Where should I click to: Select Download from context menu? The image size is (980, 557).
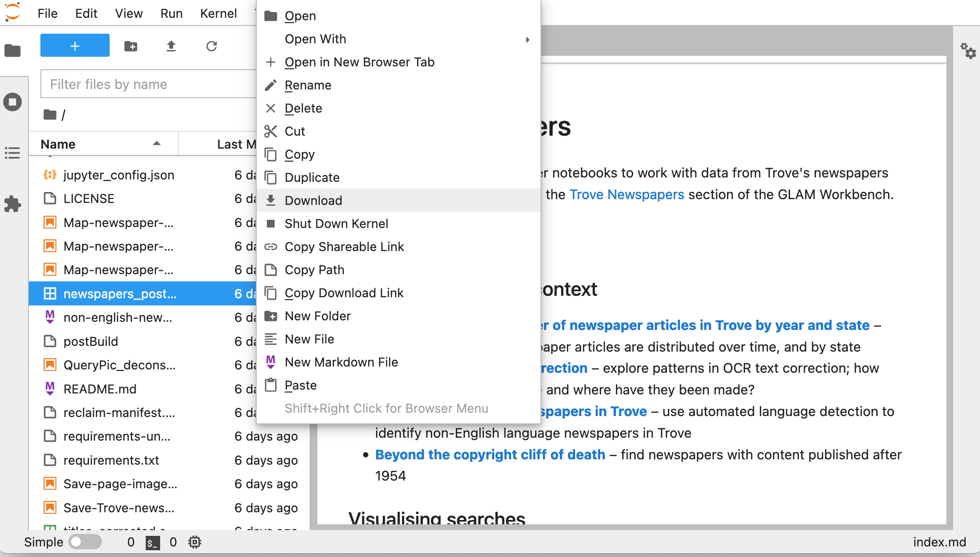coord(313,200)
